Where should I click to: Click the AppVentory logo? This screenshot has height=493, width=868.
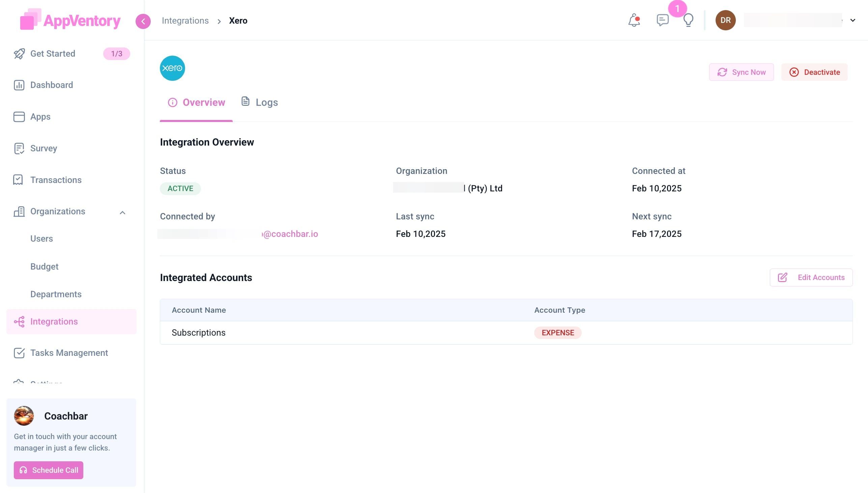70,20
